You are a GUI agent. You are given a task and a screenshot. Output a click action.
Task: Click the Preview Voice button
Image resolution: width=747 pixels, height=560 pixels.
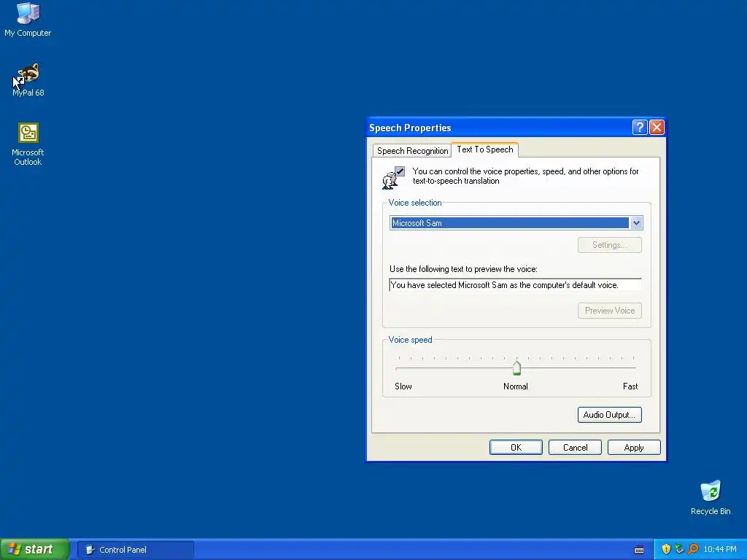click(609, 311)
